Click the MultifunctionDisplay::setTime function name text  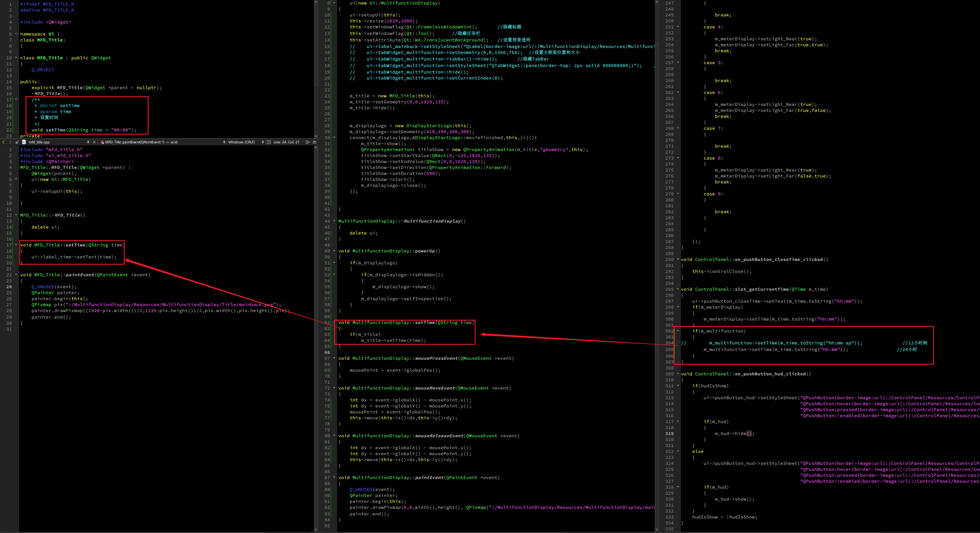coord(425,323)
